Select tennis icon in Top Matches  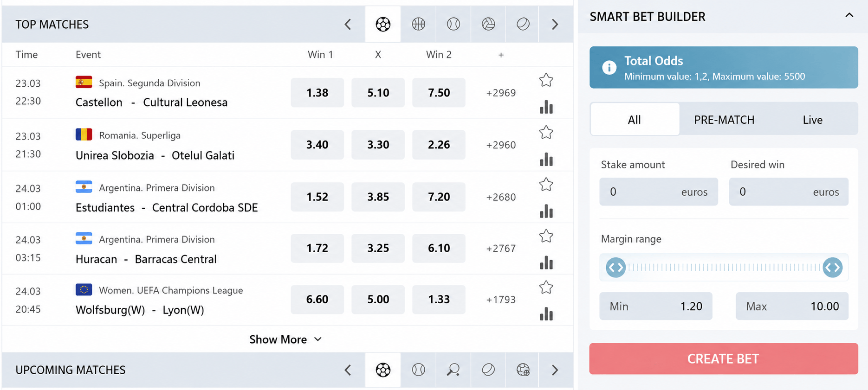tap(453, 24)
